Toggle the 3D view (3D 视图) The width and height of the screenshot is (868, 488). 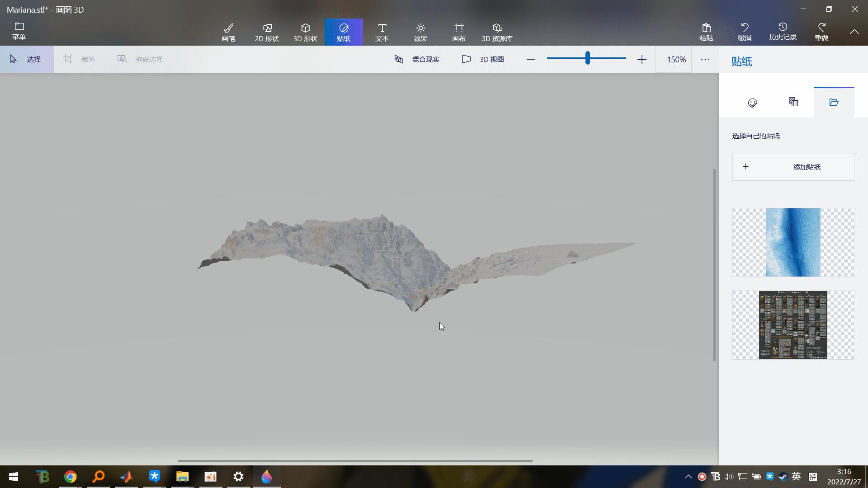[483, 59]
